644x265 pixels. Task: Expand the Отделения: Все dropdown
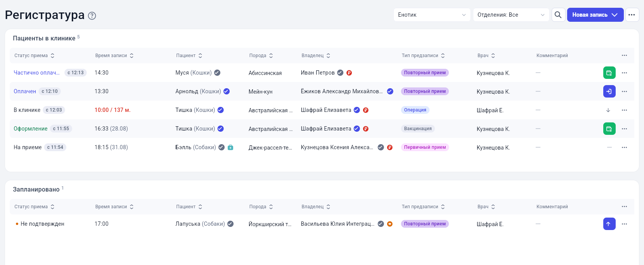click(x=511, y=15)
